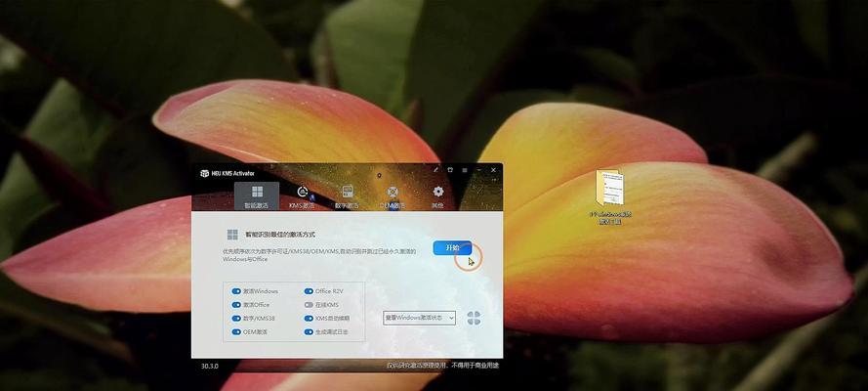Click the pen icon in the title bar

click(x=435, y=170)
